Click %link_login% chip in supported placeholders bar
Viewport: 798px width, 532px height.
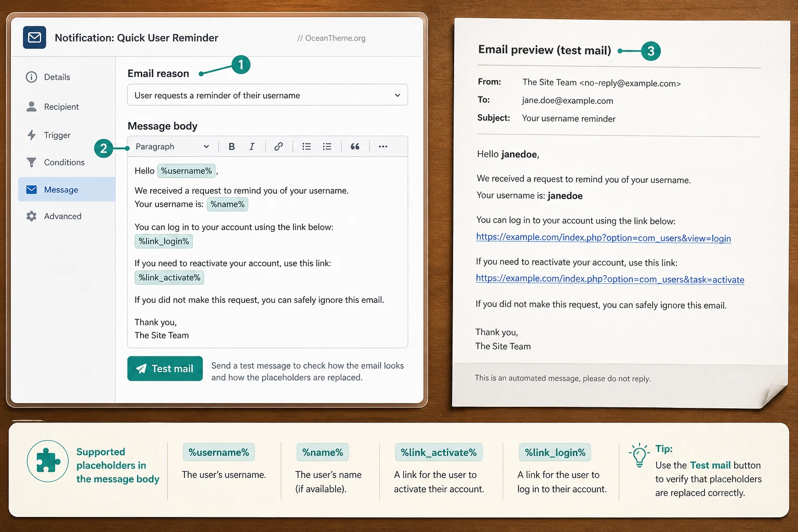point(555,452)
